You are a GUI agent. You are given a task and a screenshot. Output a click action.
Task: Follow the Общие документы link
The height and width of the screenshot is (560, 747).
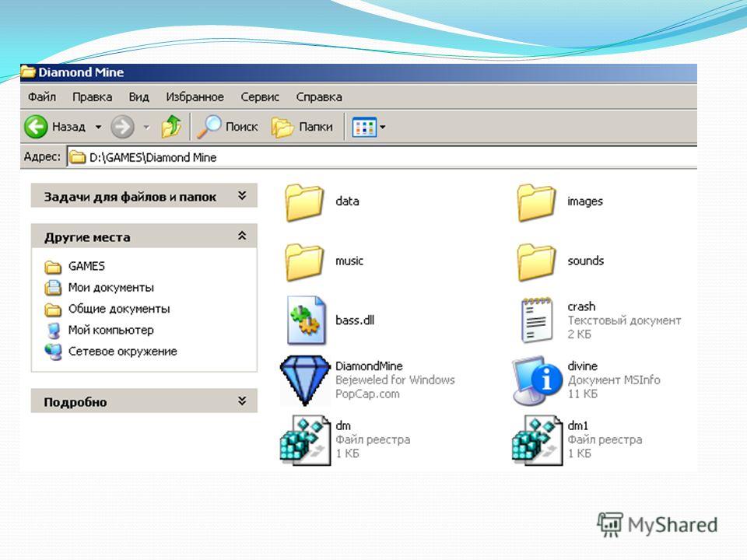tap(119, 309)
